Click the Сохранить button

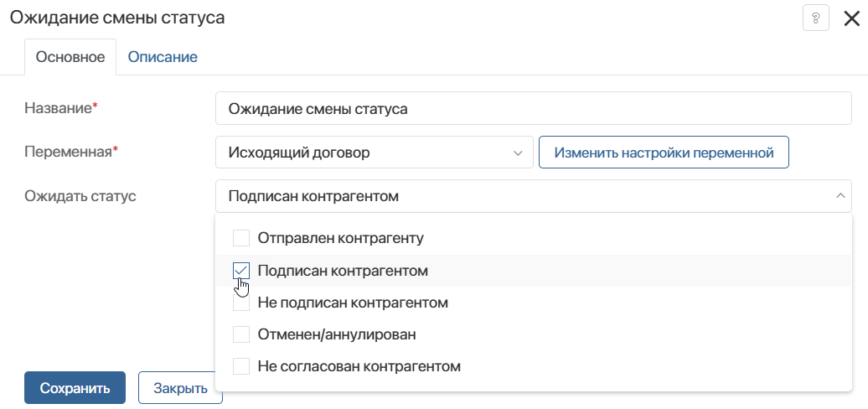[x=75, y=387]
